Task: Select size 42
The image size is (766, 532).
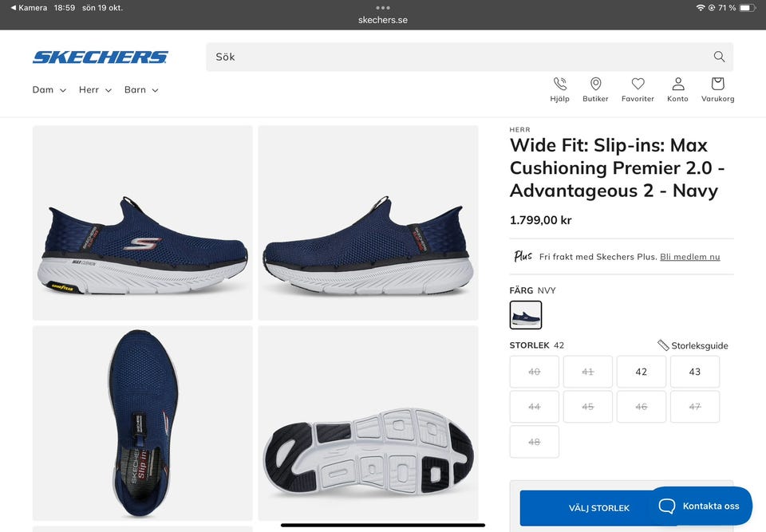Action: (642, 372)
